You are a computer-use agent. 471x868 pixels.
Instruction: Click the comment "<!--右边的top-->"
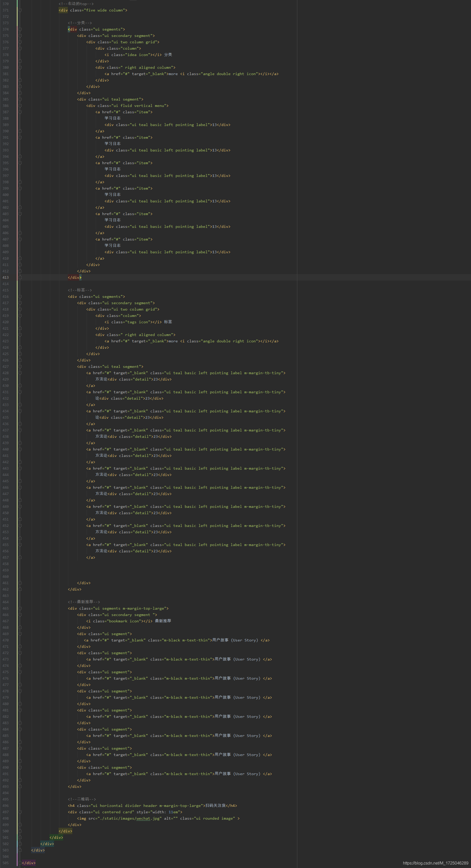pos(76,4)
